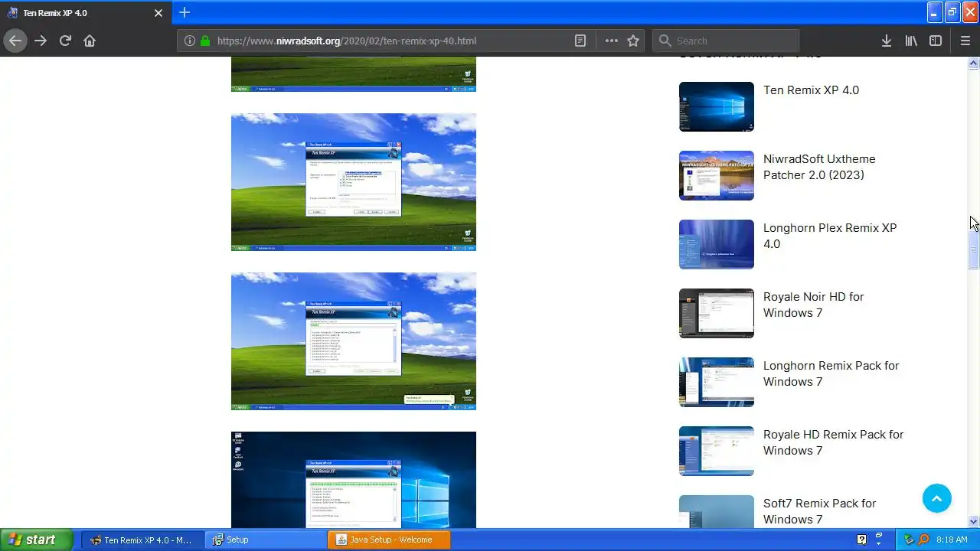The width and height of the screenshot is (980, 551).
Task: Open installer progress list screenshot on Bliss desktop
Action: point(354,341)
